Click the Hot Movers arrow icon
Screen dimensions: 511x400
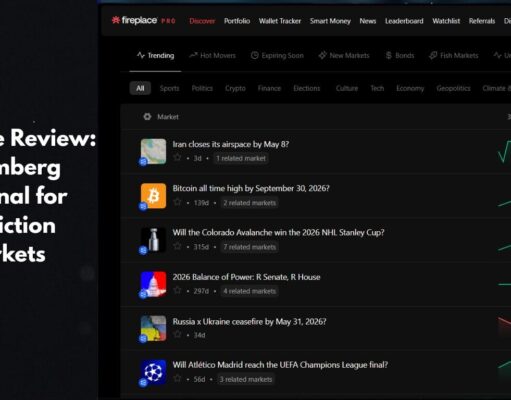point(193,55)
